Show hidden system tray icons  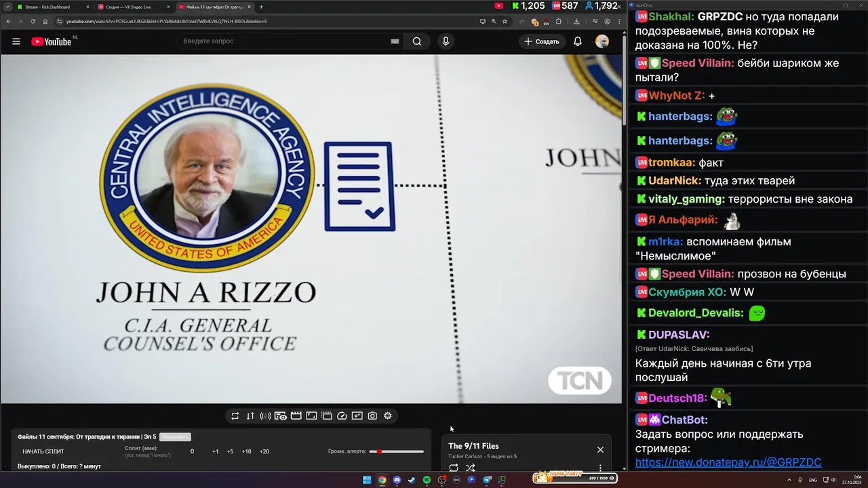pos(788,479)
